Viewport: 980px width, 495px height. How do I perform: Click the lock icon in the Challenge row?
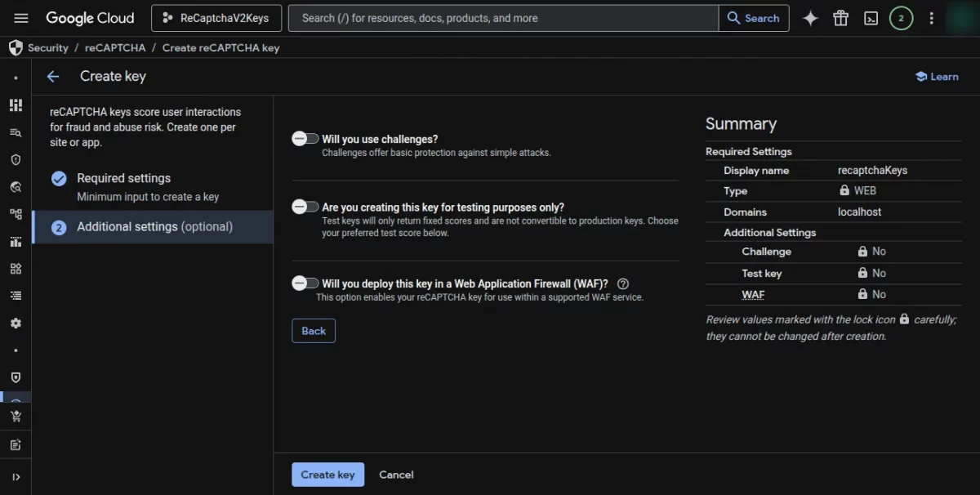pos(862,252)
